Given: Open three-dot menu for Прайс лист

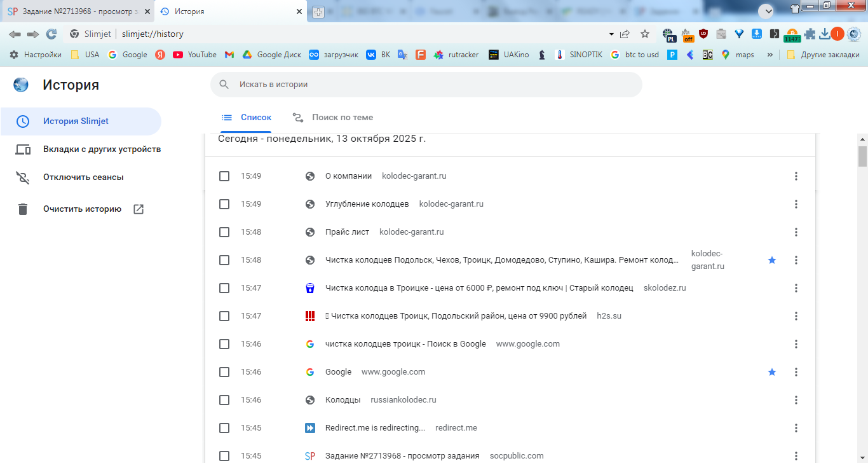Looking at the screenshot, I should pos(796,232).
